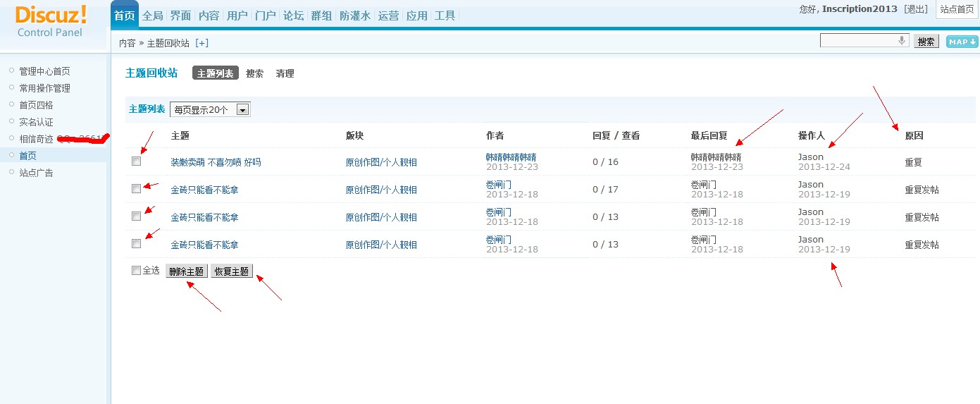
Task: Click the 退出 logout link
Action: click(915, 9)
